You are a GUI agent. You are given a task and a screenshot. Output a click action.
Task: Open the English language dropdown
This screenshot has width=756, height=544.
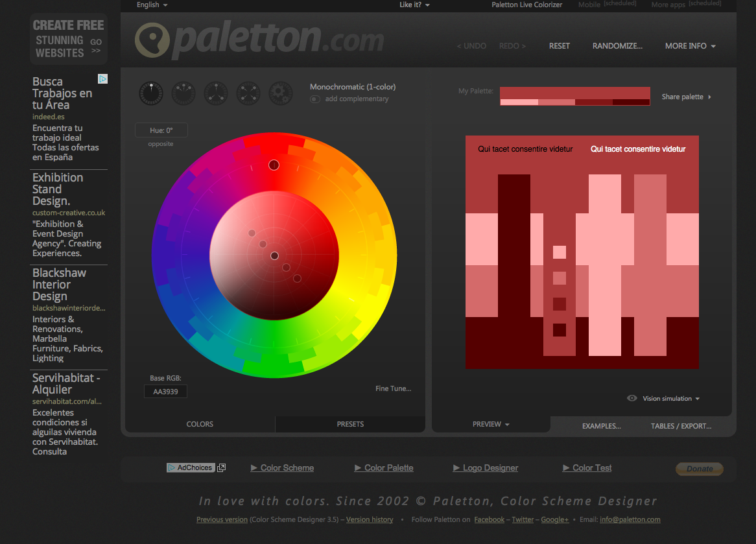(x=150, y=5)
